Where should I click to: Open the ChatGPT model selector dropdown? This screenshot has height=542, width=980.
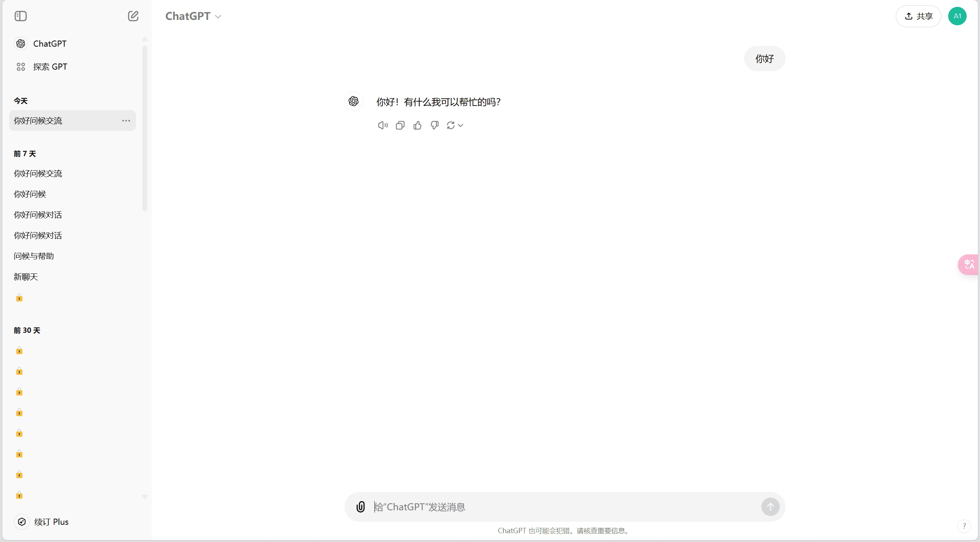tap(193, 16)
